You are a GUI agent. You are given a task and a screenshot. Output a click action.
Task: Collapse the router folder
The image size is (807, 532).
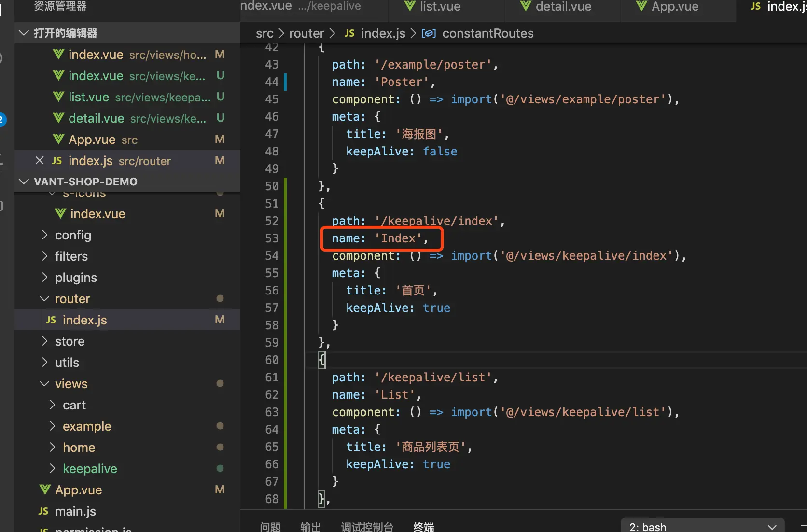(45, 299)
